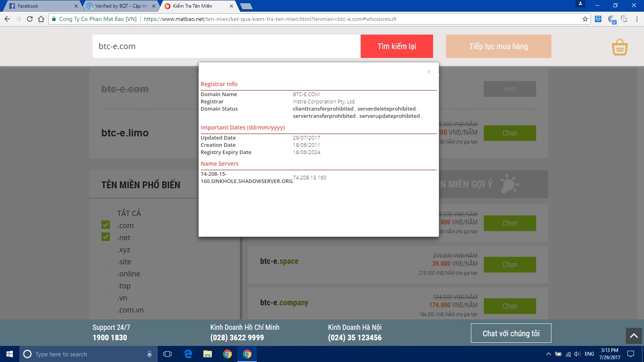Viewport: 644px width, 362px height.
Task: Click the Cong Ty Co Phan Mat Bao security badge
Action: point(95,19)
